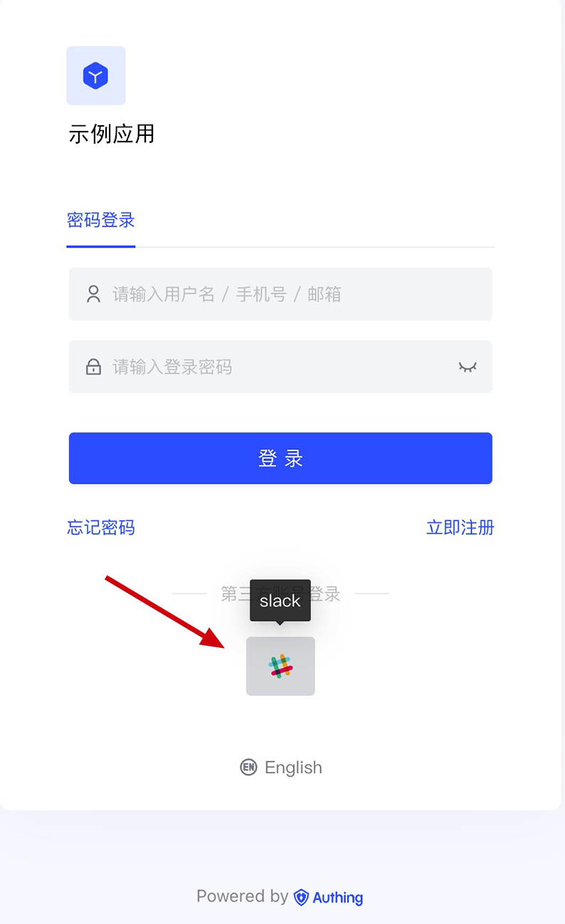Viewport: 565px width, 924px height.
Task: Click the 示例应用 application title
Action: [112, 134]
